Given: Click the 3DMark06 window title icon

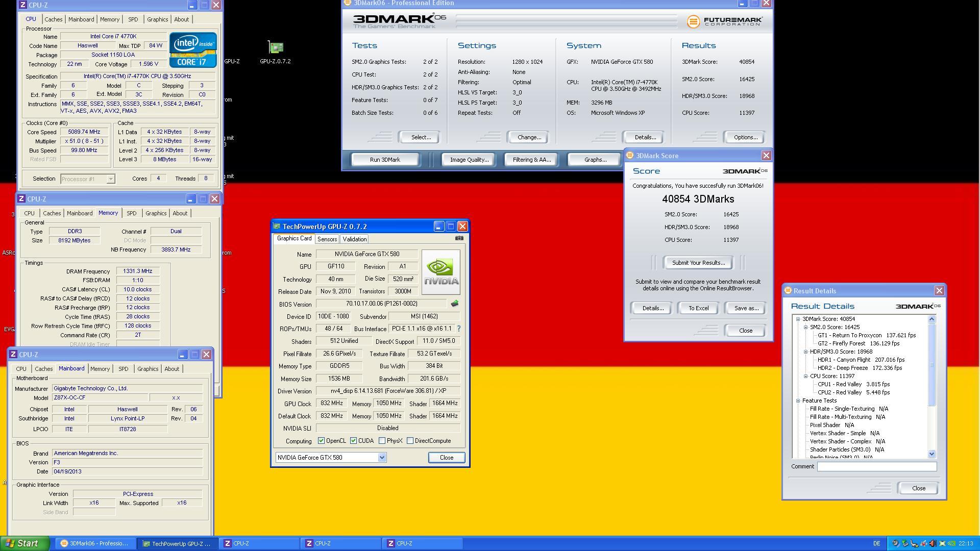Looking at the screenshot, I should [348, 3].
